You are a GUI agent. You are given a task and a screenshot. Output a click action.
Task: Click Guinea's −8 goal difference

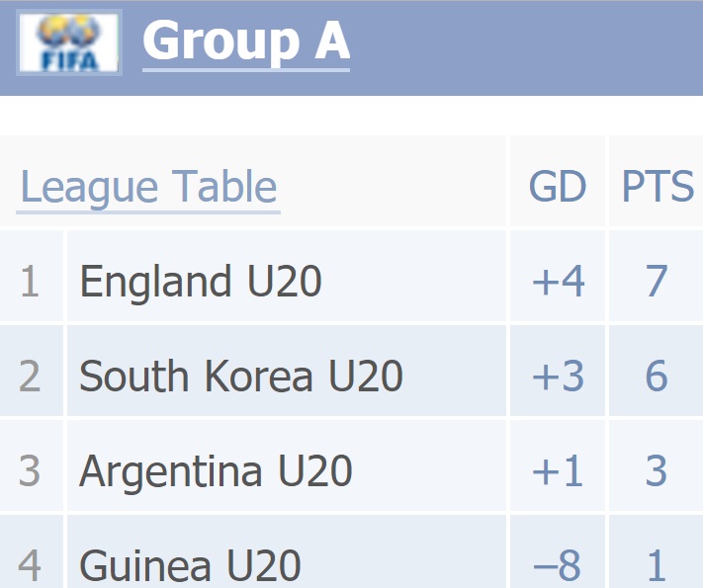pos(558,565)
